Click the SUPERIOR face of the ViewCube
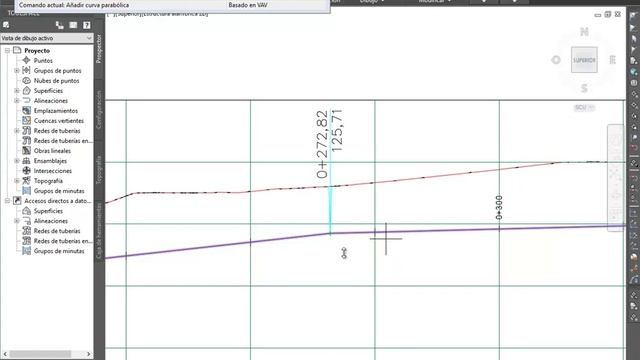 [584, 60]
